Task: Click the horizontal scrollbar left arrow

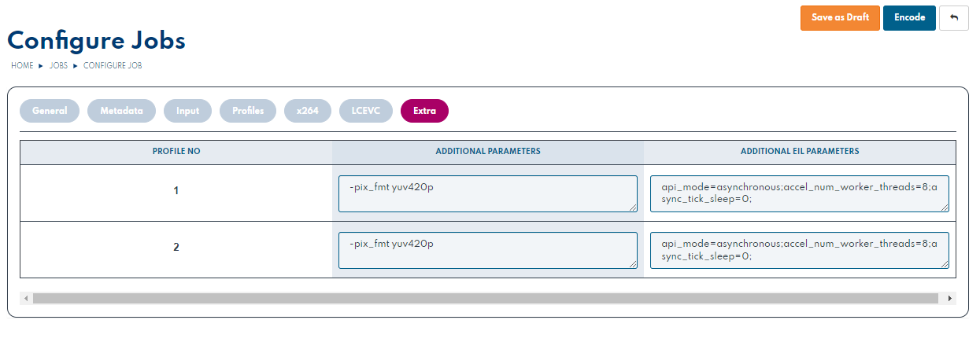Action: (x=26, y=299)
